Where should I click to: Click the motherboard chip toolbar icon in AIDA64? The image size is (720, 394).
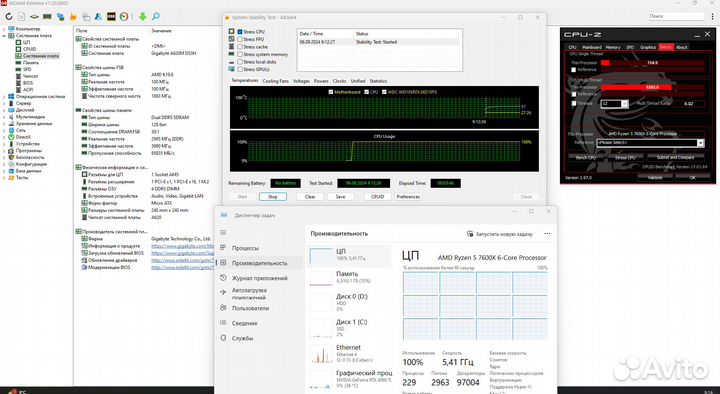coord(34,17)
